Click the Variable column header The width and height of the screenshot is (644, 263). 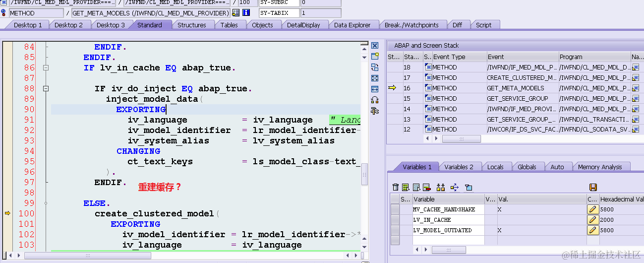click(448, 199)
